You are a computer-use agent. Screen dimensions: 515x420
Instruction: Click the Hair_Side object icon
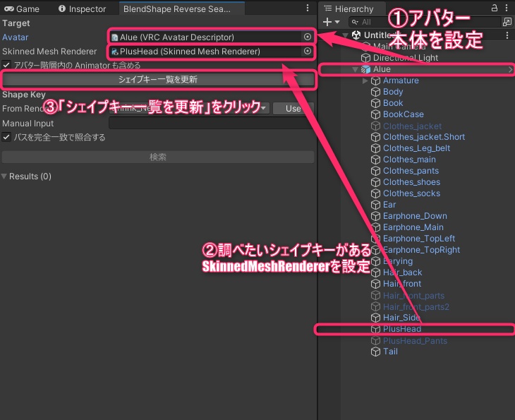[375, 318]
